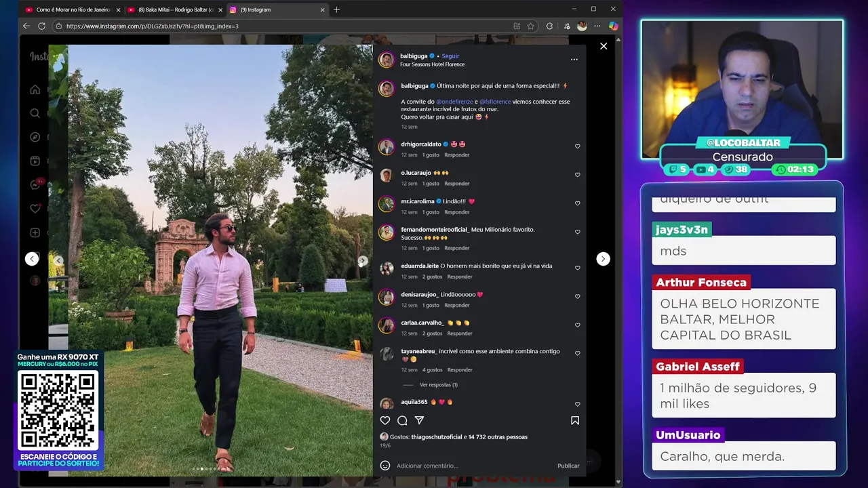Open Four Seasons Hotel Florence location

point(432,64)
